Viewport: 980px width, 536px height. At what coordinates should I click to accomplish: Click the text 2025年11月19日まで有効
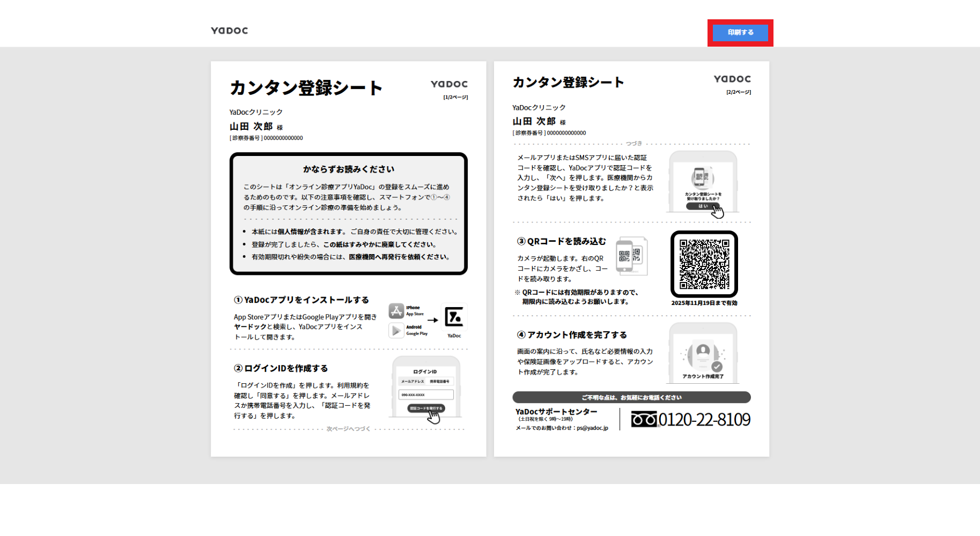pyautogui.click(x=704, y=303)
